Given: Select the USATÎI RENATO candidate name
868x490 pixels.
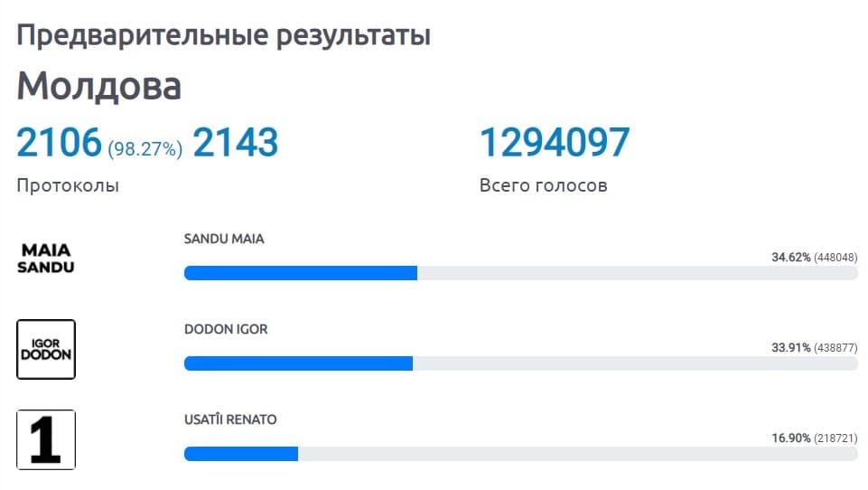Looking at the screenshot, I should [x=230, y=419].
